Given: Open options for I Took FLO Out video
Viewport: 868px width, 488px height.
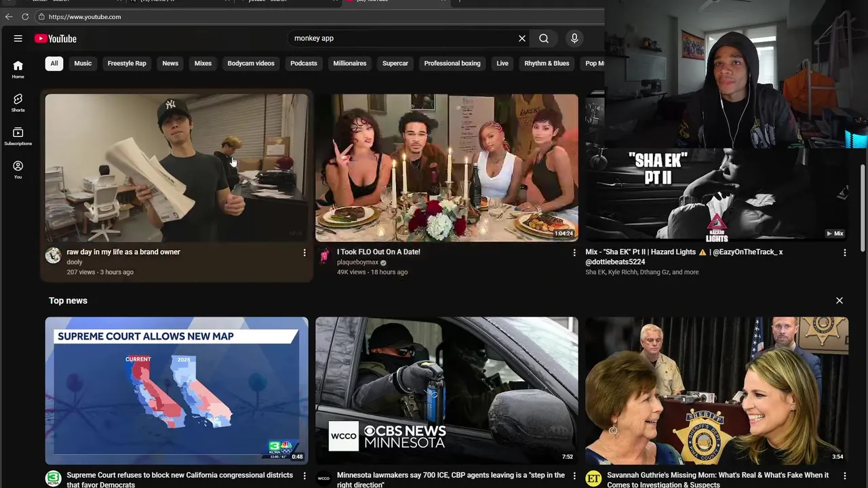Looking at the screenshot, I should tap(574, 253).
